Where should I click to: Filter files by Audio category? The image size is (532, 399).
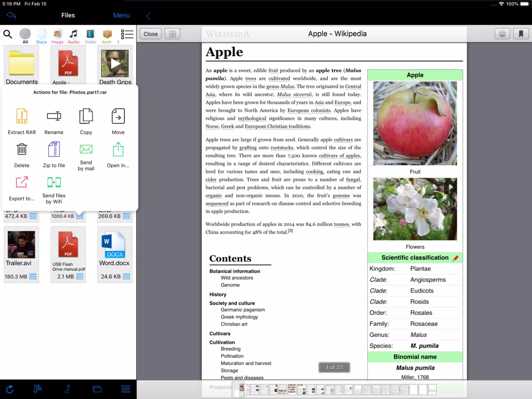tap(73, 37)
